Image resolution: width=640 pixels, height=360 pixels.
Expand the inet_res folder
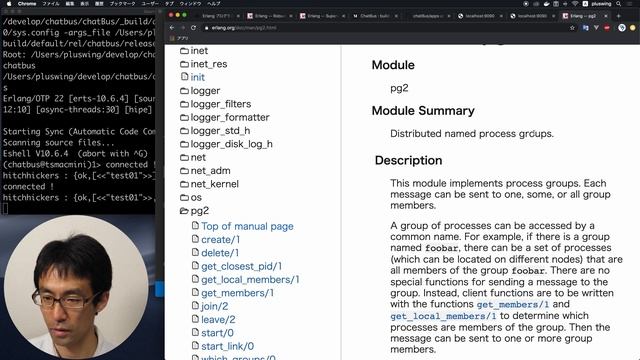(x=204, y=64)
